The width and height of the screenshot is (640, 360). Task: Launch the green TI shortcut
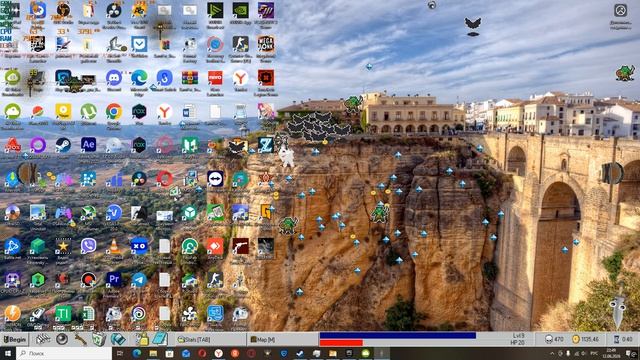tap(63, 313)
